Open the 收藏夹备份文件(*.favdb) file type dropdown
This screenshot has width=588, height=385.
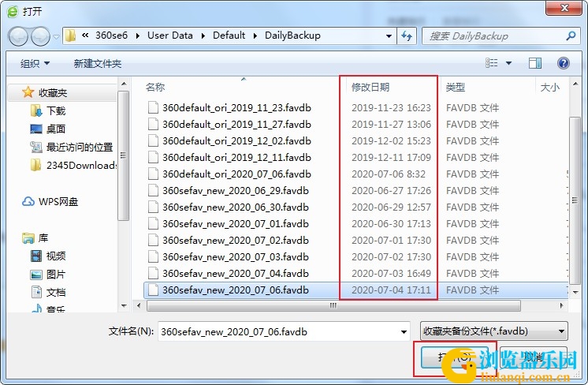click(494, 331)
